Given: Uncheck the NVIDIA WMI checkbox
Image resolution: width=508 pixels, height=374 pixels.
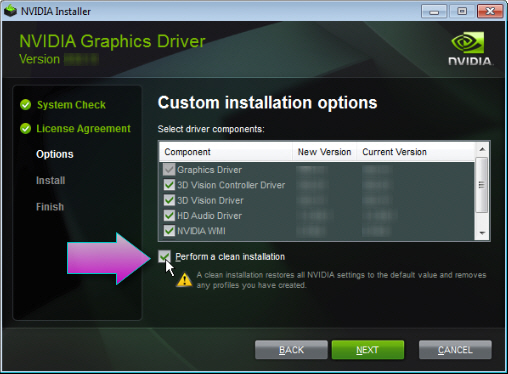Looking at the screenshot, I should pos(169,231).
